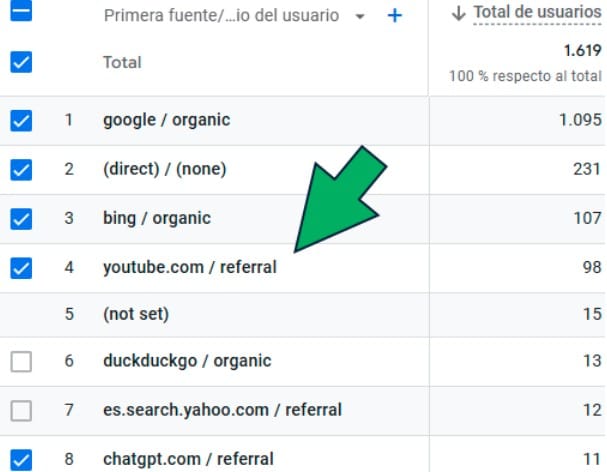The height and width of the screenshot is (472, 607).
Task: Click the 1.095 users value cell
Action: pos(579,121)
